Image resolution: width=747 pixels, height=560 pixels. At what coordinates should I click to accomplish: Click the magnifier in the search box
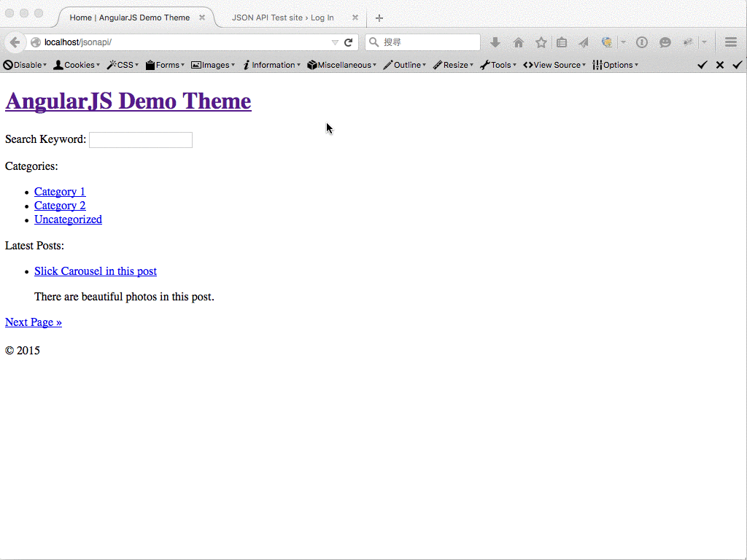(x=374, y=42)
